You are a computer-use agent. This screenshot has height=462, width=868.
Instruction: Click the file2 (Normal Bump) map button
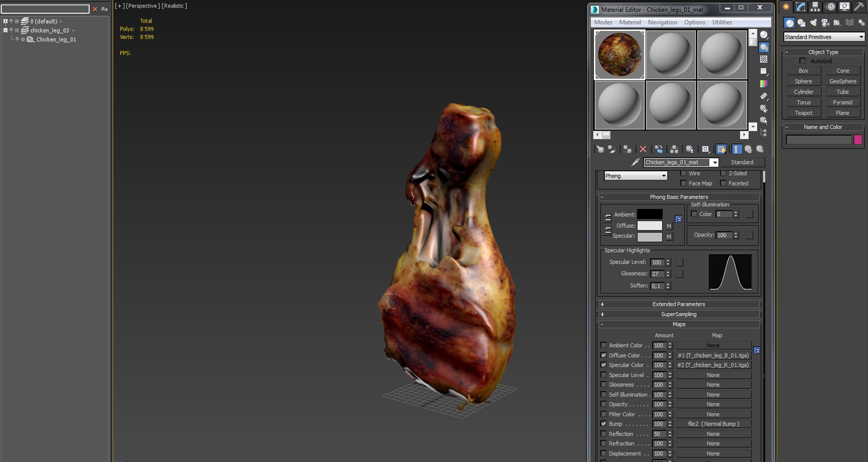[x=713, y=424]
